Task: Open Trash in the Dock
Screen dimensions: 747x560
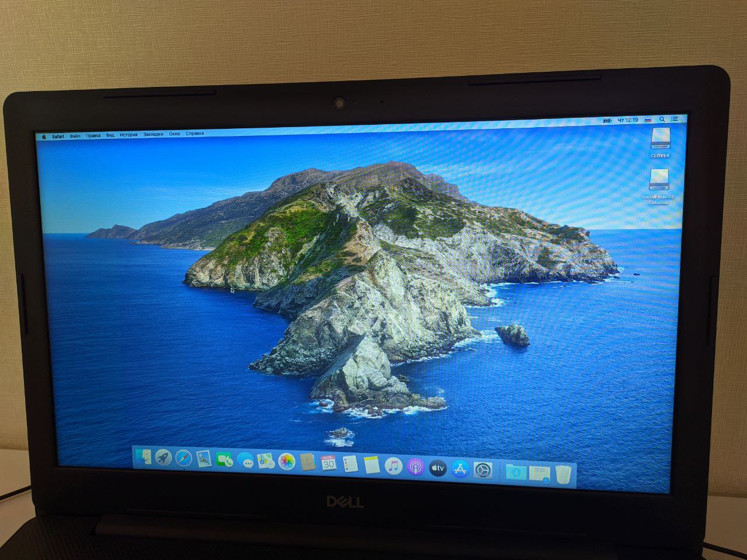Action: pos(563,474)
